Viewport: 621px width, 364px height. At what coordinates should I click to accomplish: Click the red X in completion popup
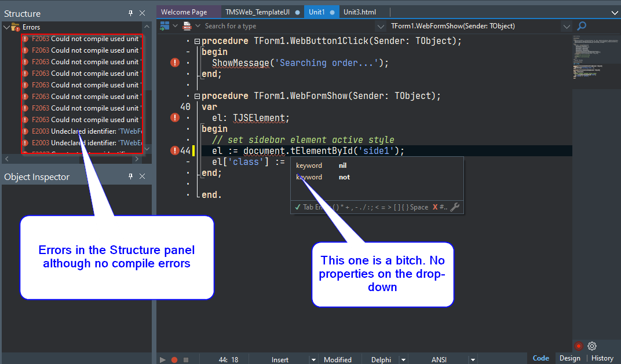click(435, 207)
